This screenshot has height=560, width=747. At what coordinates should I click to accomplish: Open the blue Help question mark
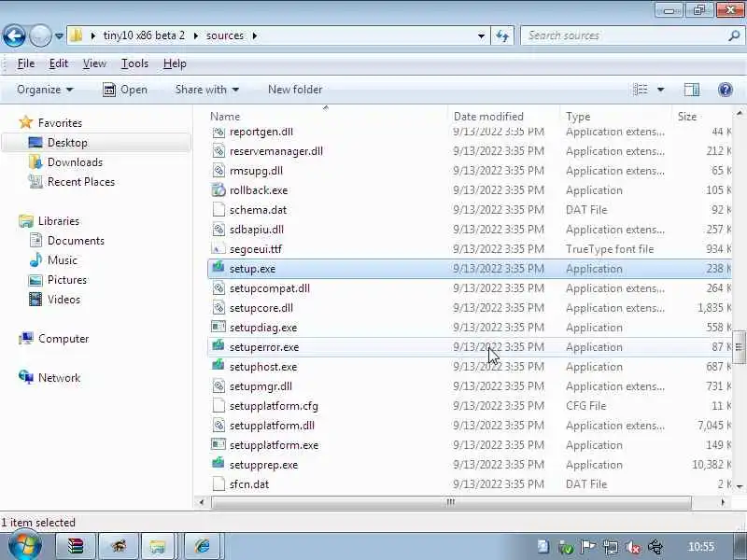[726, 90]
